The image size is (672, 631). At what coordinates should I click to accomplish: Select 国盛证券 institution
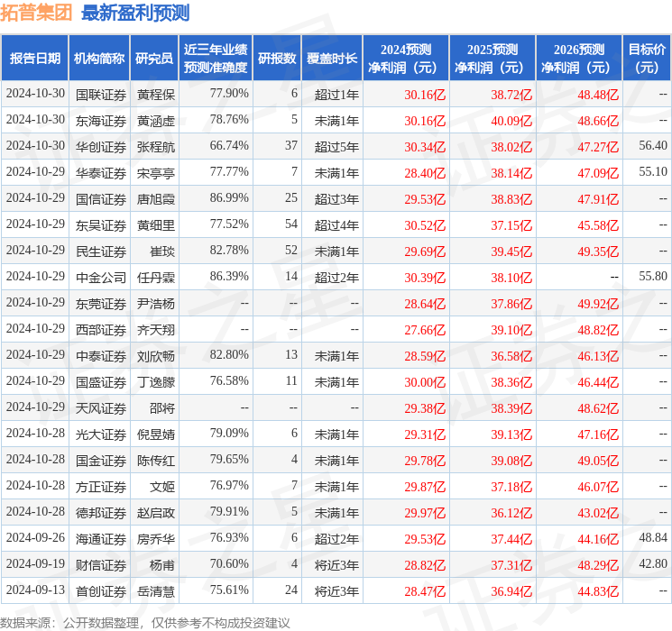point(101,382)
